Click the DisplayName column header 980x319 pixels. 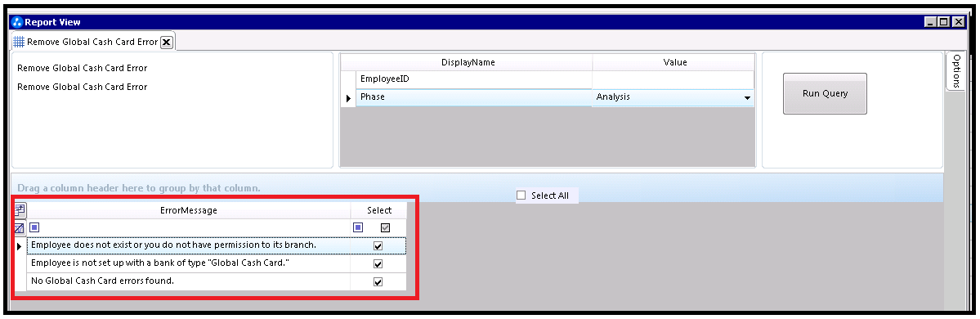(468, 62)
